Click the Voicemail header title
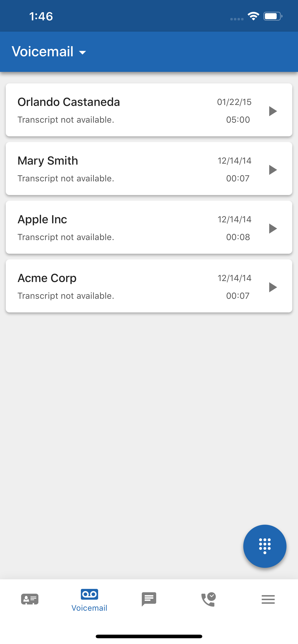This screenshot has width=298, height=644. [42, 52]
